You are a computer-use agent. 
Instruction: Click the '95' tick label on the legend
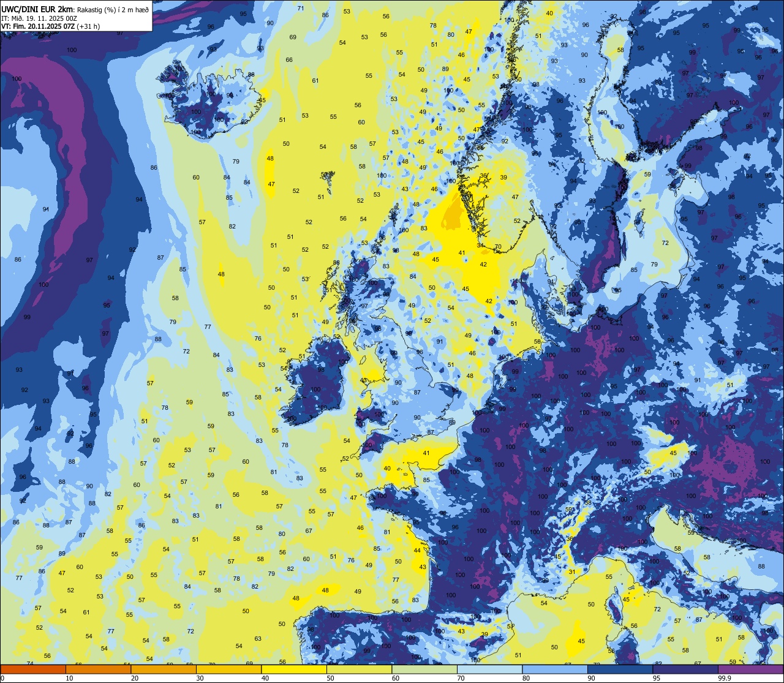click(656, 678)
